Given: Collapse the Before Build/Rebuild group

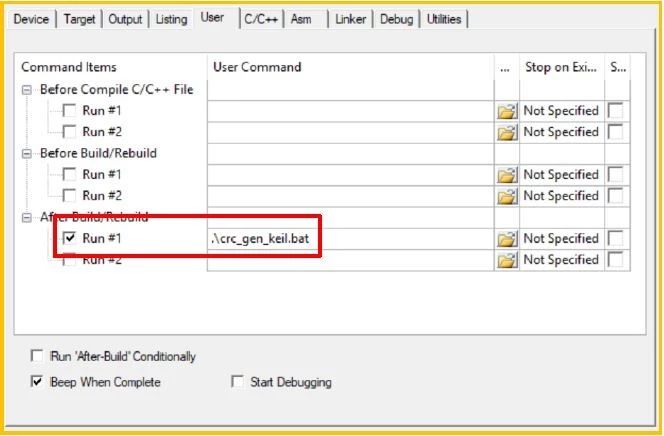Looking at the screenshot, I should (27, 154).
